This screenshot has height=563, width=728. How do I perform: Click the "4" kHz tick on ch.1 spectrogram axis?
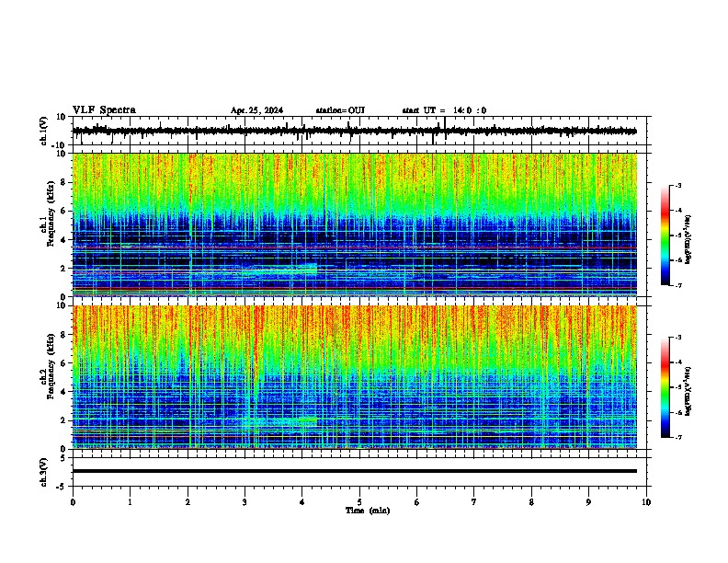click(63, 240)
